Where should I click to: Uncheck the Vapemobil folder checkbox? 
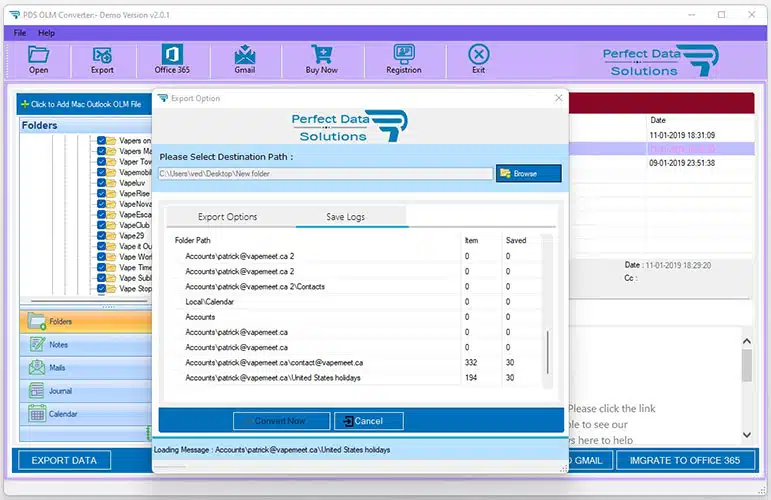point(101,172)
